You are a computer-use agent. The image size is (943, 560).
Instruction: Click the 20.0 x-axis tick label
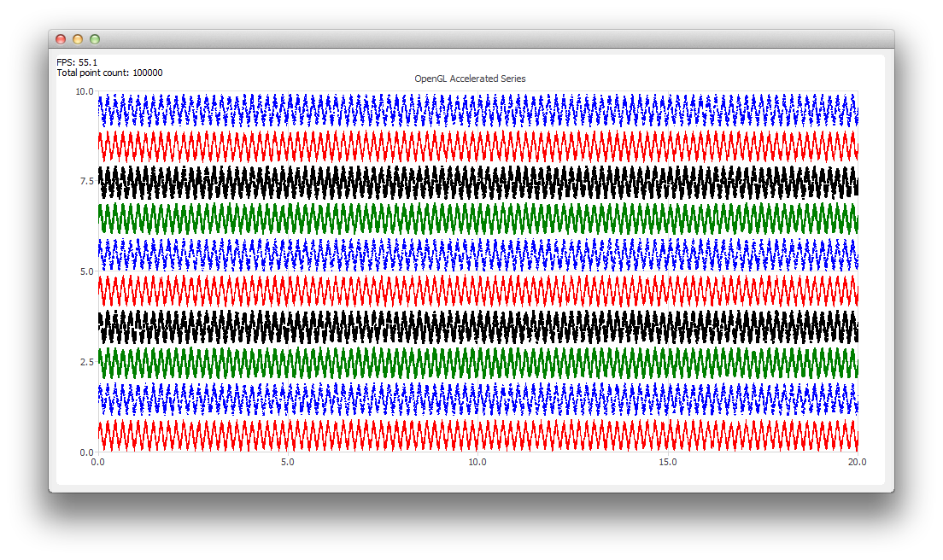click(857, 461)
